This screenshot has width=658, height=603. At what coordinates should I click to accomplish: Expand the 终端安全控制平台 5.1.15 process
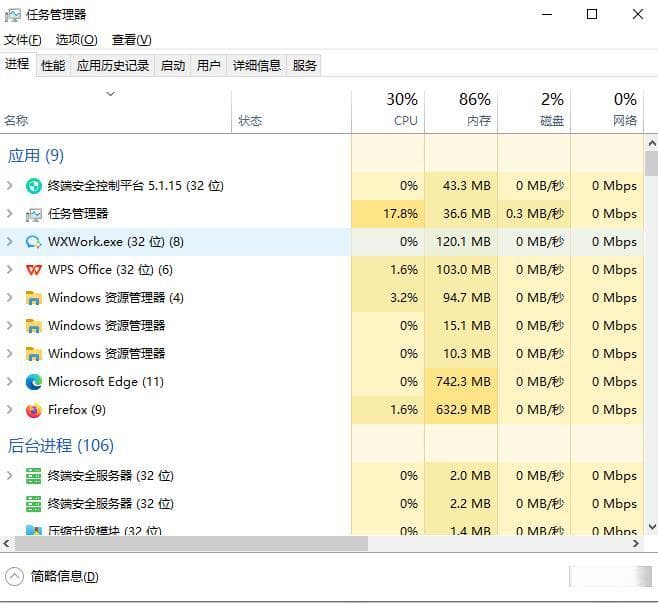click(x=10, y=185)
